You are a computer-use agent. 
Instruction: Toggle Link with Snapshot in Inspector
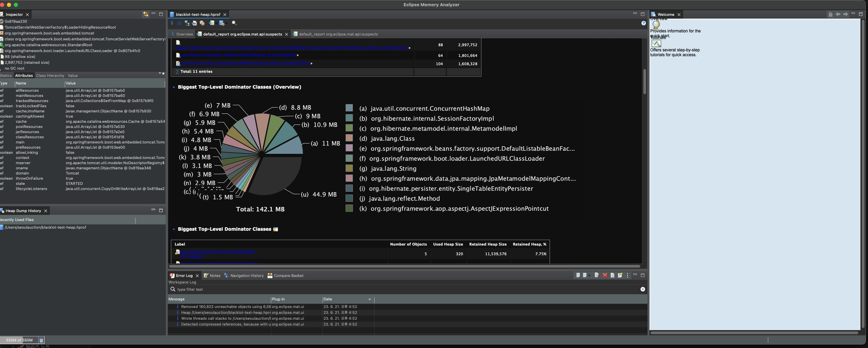[x=146, y=14]
